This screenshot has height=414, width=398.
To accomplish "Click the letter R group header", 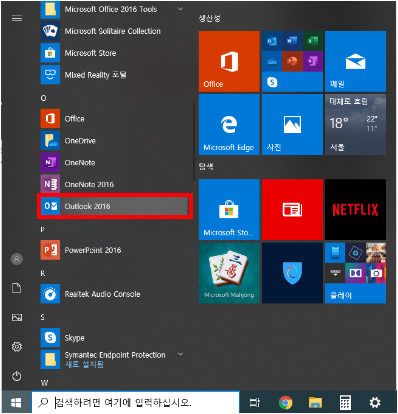I will point(43,273).
